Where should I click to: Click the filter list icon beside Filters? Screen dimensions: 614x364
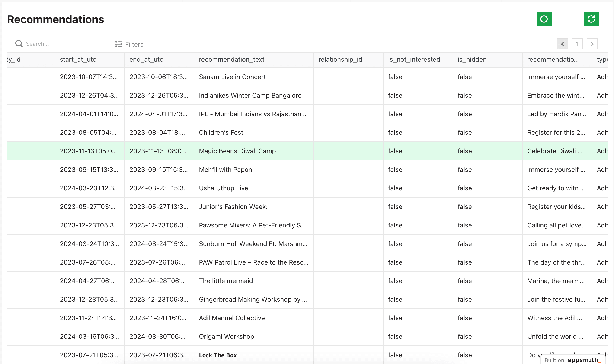[x=118, y=44]
